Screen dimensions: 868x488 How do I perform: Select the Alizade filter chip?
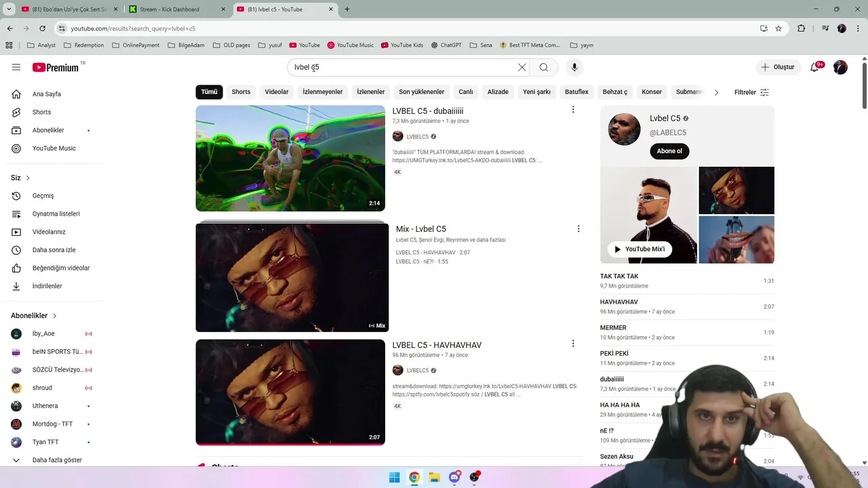pos(498,92)
